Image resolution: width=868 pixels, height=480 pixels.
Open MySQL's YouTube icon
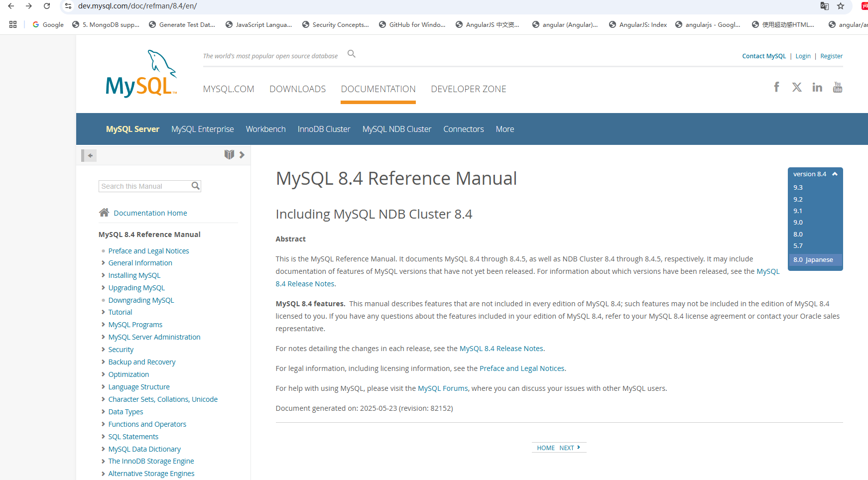(x=838, y=87)
